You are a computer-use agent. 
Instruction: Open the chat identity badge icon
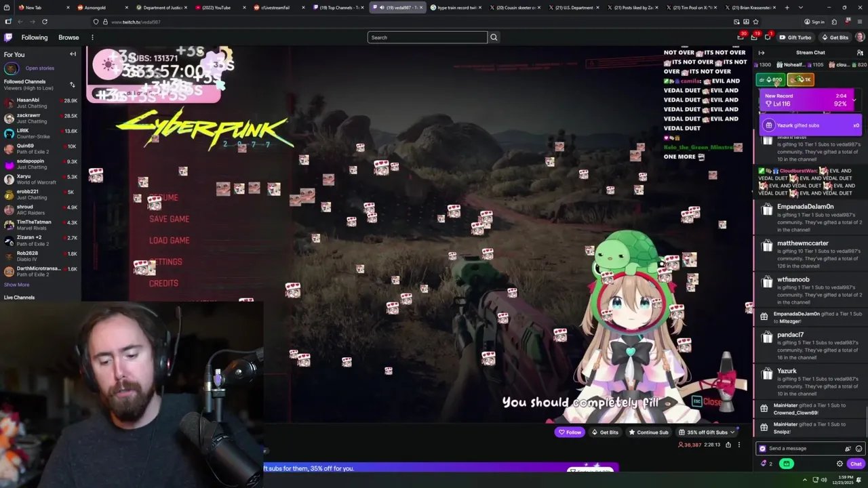click(762, 449)
